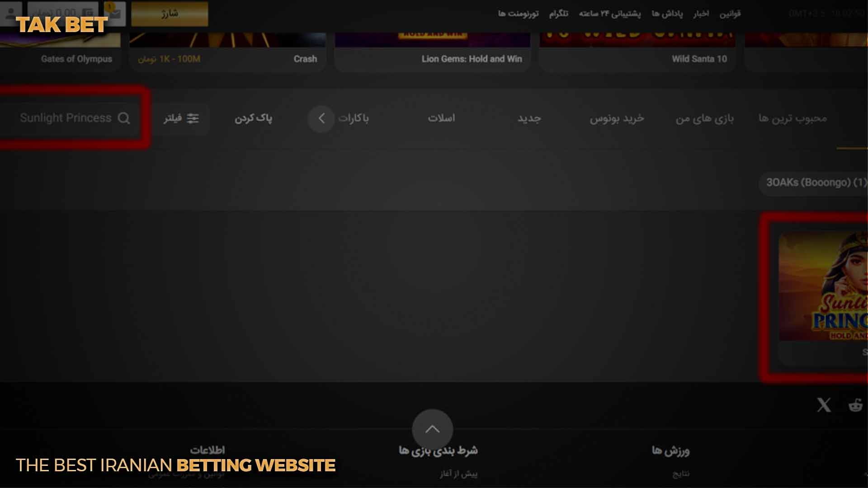Click the X close icon bottom right
The height and width of the screenshot is (488, 868).
click(824, 404)
